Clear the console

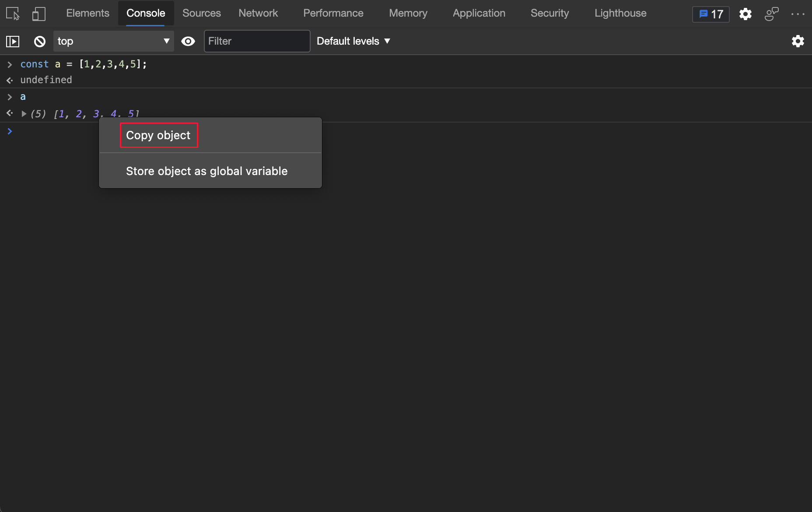39,41
